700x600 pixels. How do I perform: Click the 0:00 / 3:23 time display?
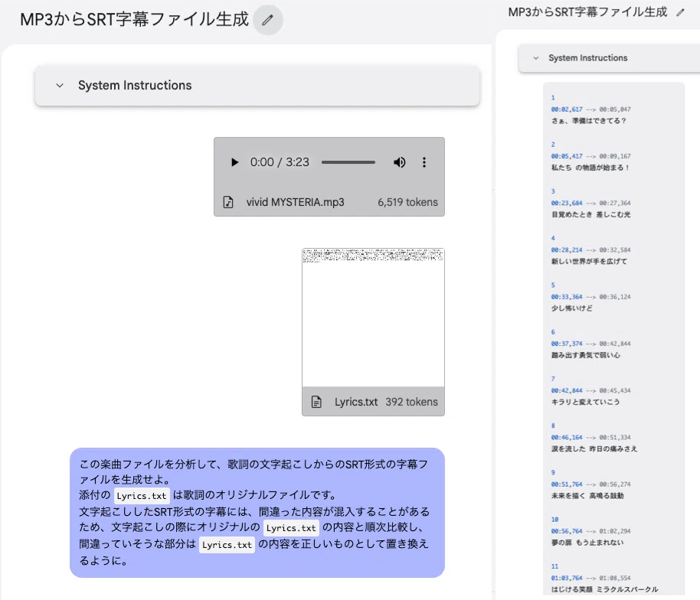280,162
